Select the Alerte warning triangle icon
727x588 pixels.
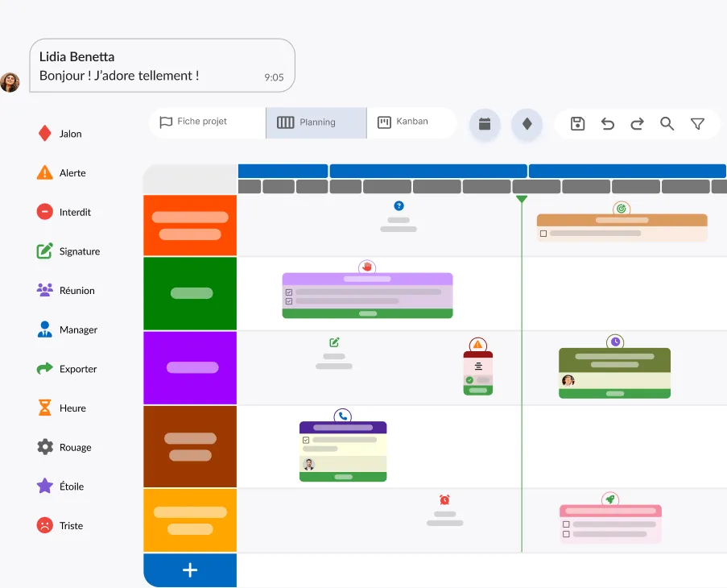click(x=45, y=173)
